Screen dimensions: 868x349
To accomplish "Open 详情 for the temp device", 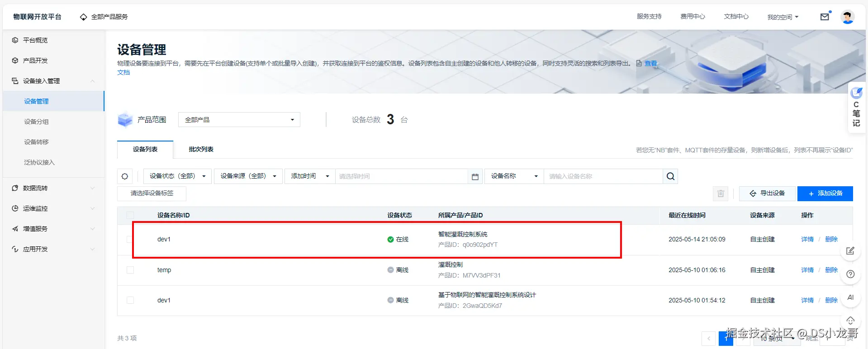I will click(x=807, y=270).
